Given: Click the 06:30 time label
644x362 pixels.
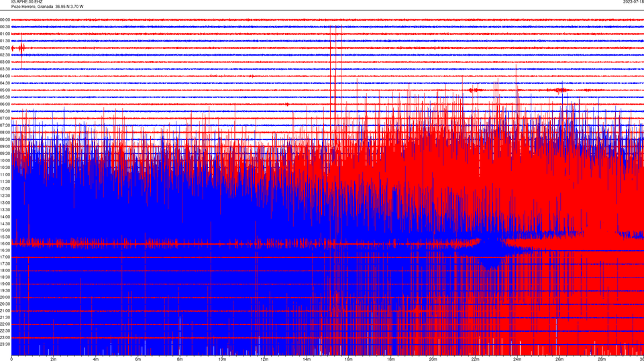Looking at the screenshot, I should pyautogui.click(x=5, y=111).
